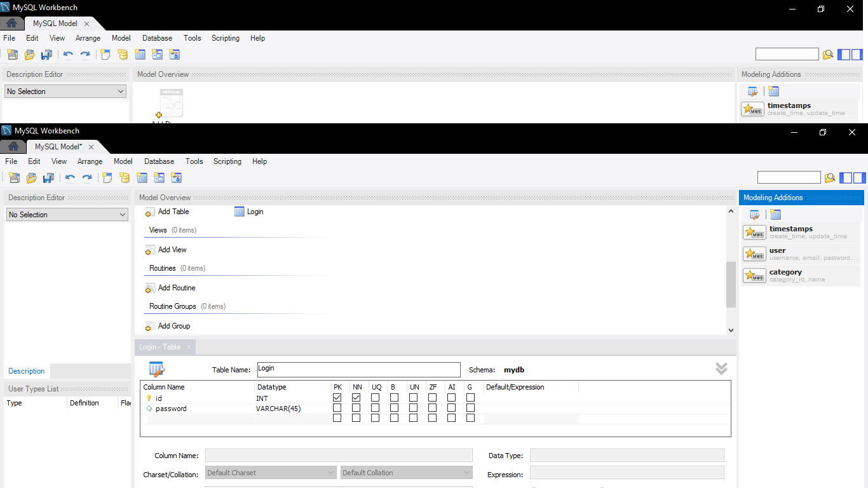
Task: Open Database menu in front window
Action: pyautogui.click(x=159, y=161)
